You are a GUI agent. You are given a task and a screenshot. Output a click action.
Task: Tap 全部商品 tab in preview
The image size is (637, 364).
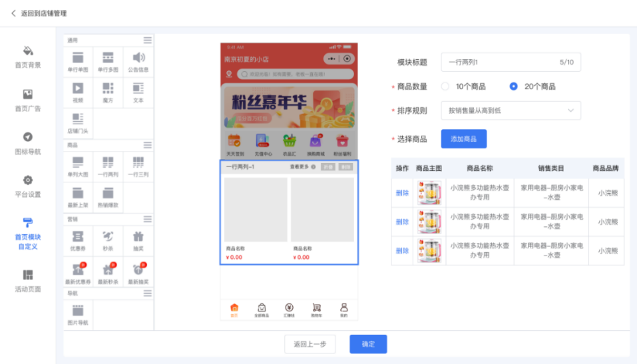pyautogui.click(x=262, y=310)
